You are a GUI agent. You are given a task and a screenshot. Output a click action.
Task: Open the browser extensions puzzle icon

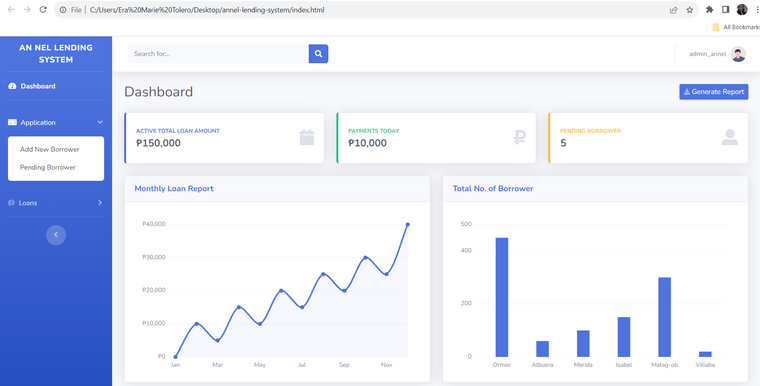point(710,10)
